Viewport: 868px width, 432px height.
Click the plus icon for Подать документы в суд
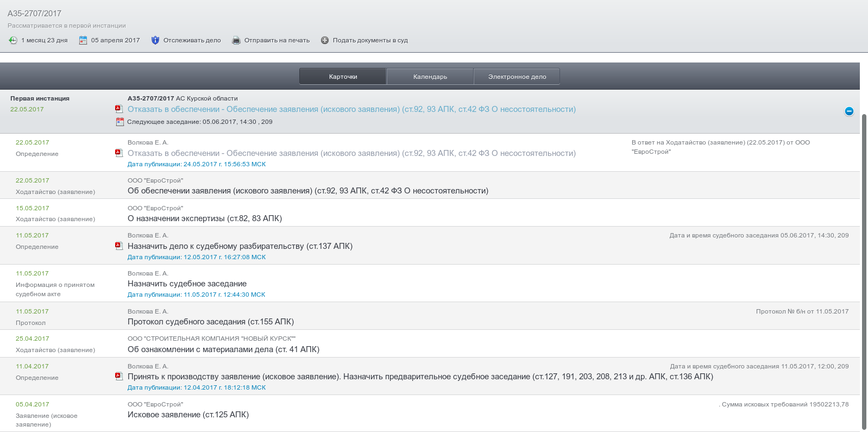pyautogui.click(x=325, y=40)
